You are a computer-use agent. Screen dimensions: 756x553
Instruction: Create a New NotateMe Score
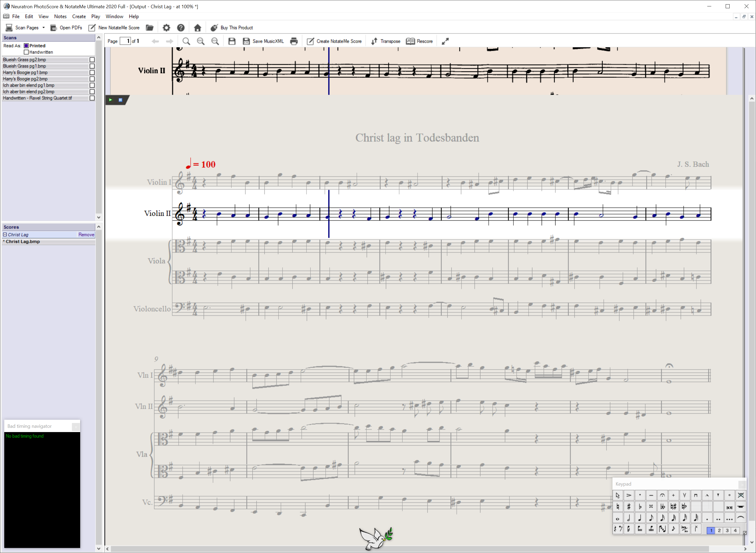tap(114, 27)
